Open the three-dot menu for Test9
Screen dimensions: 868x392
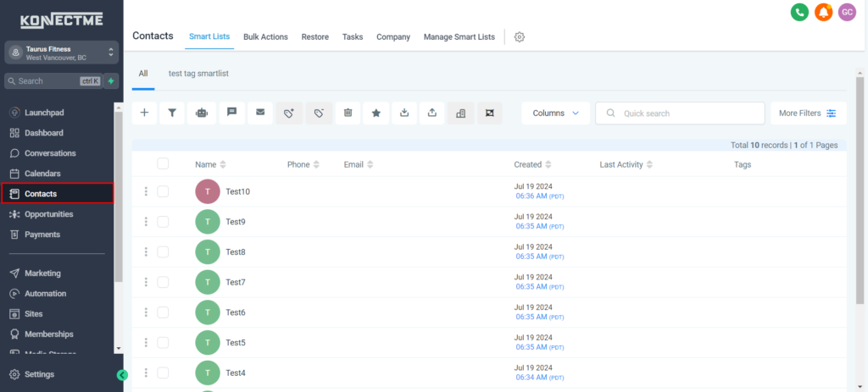(146, 222)
